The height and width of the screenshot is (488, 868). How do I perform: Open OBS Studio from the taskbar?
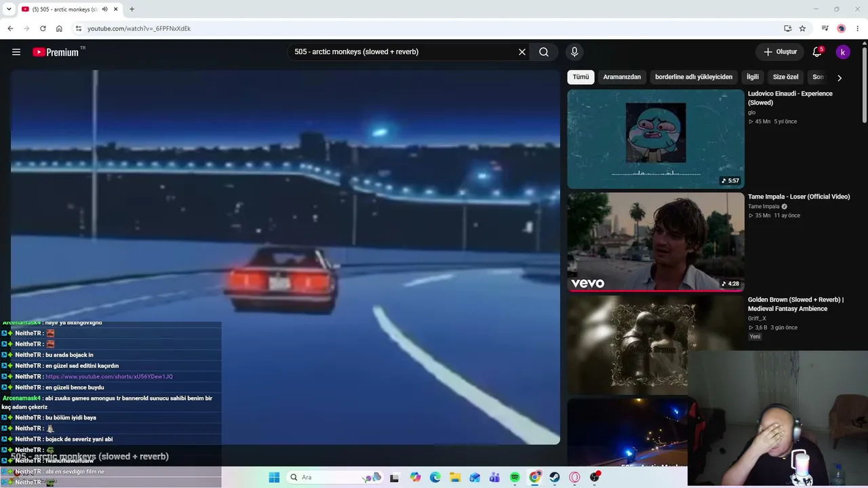click(595, 477)
